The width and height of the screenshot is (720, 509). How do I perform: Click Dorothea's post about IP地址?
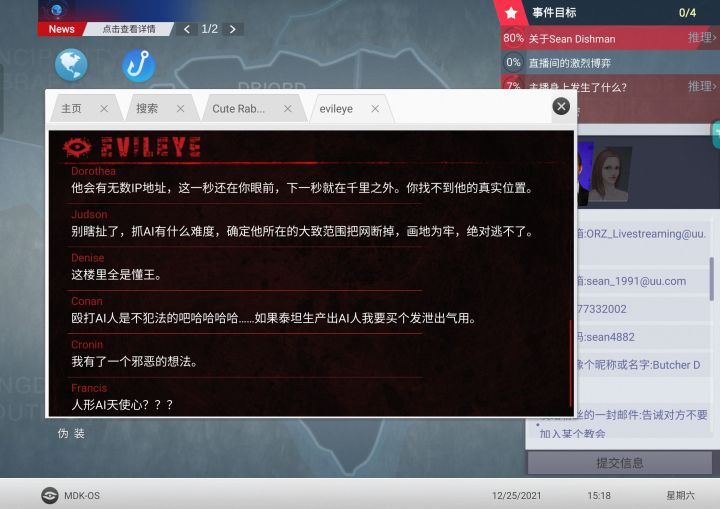[x=302, y=188]
